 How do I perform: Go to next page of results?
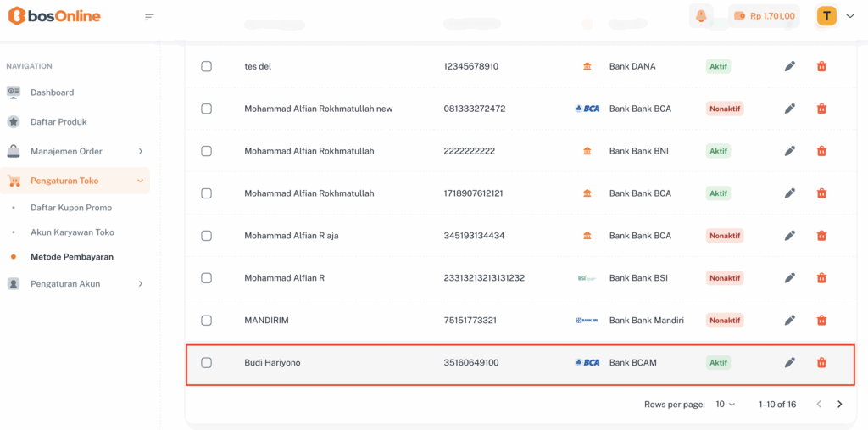[x=839, y=405]
